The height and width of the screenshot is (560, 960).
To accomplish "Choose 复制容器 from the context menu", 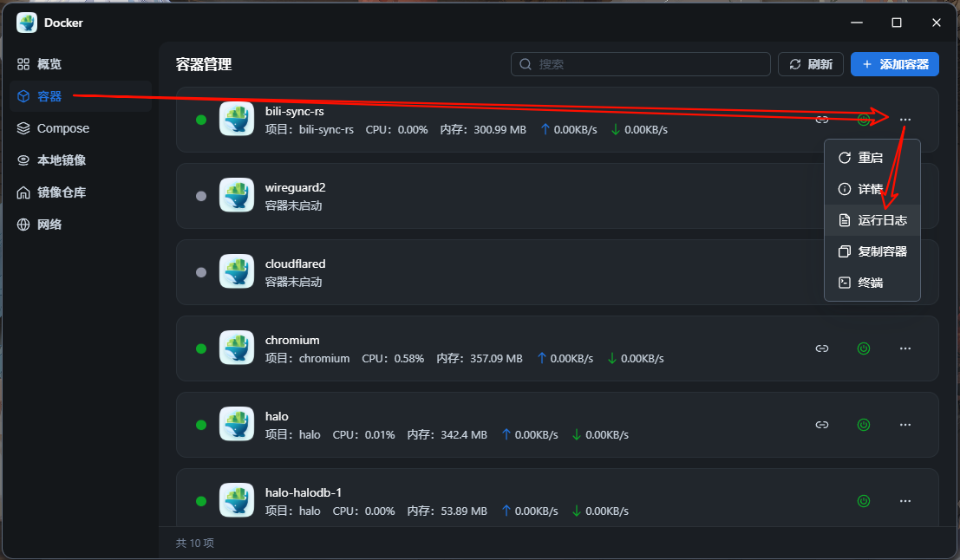I will [872, 251].
